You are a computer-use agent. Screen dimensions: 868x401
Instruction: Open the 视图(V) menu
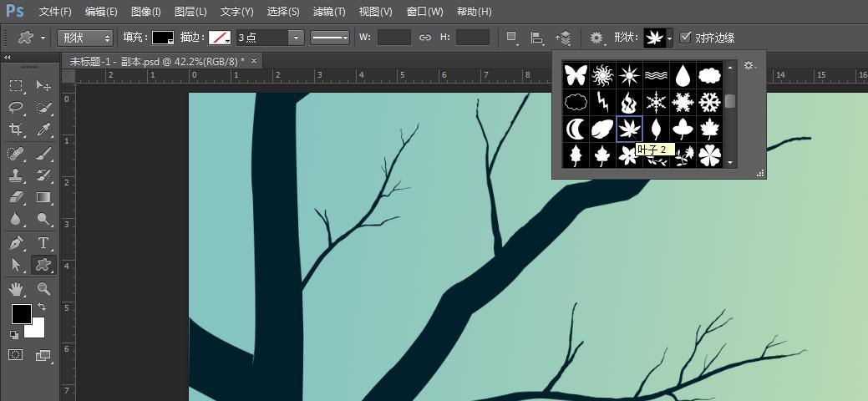pos(375,12)
